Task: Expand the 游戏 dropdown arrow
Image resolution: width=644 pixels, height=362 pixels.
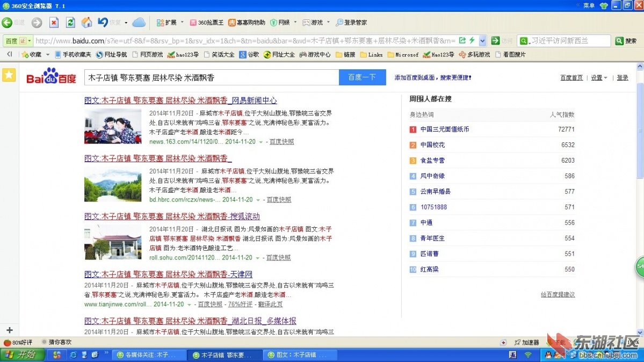Action: [x=328, y=23]
